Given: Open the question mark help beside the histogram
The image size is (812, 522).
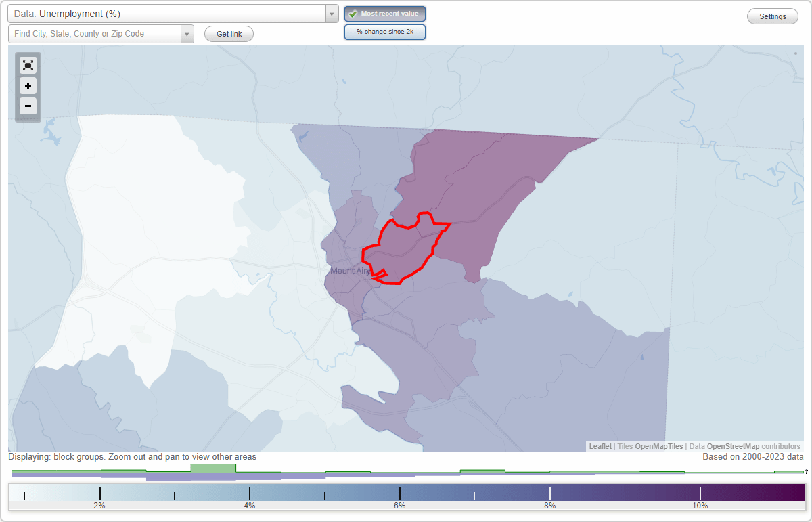Looking at the screenshot, I should coord(807,472).
